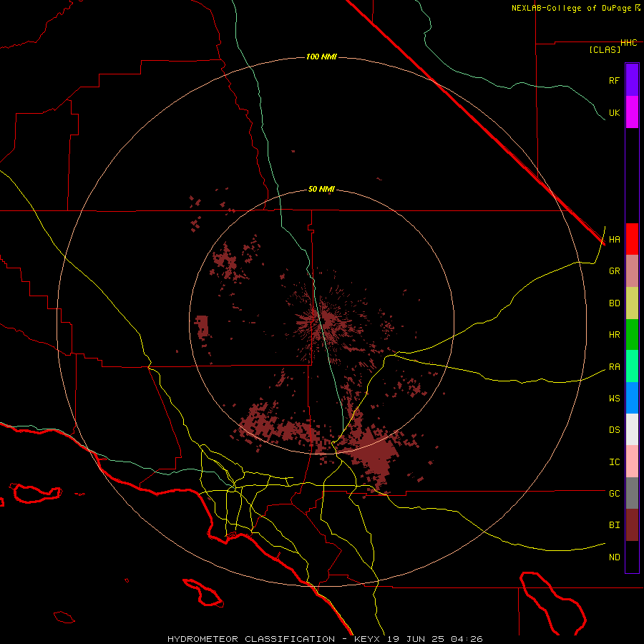This screenshot has width=644, height=644.
Task: Click the IC legend label
Action: point(614,462)
